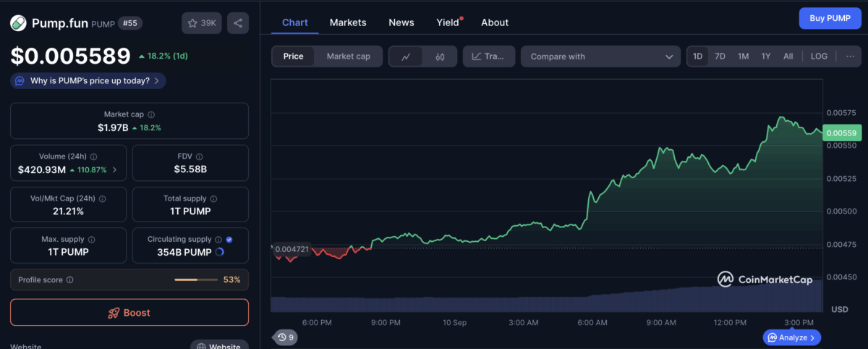
Task: Click the $0.005589 price heading
Action: pyautogui.click(x=70, y=56)
